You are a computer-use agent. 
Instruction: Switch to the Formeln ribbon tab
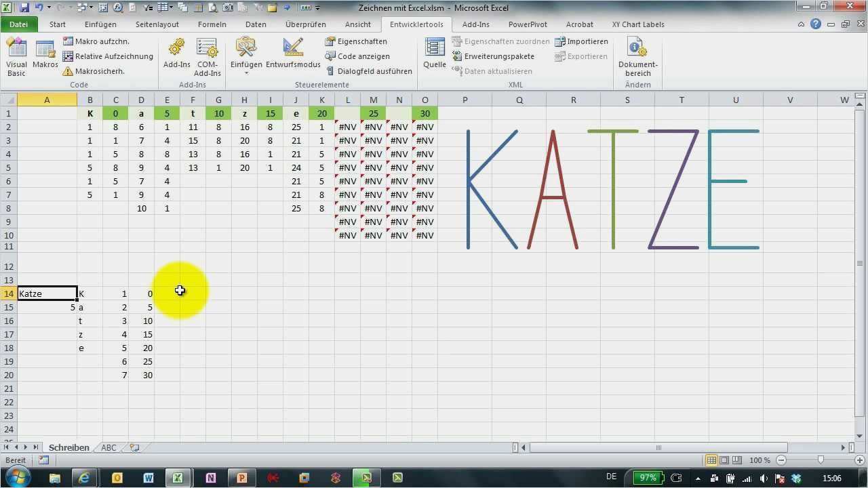click(x=212, y=24)
